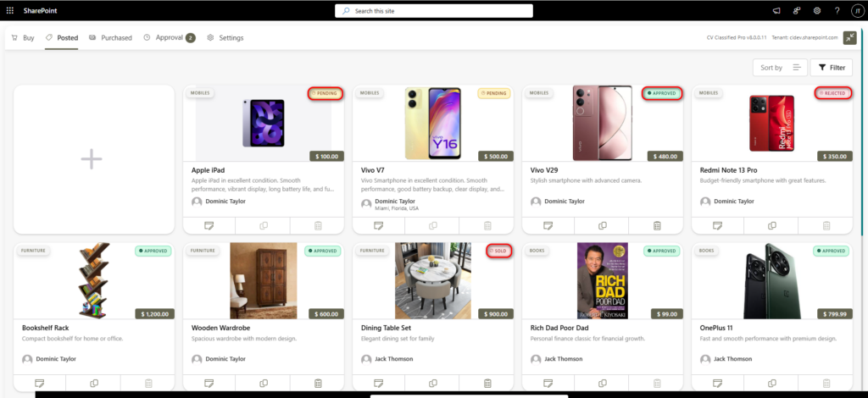The height and width of the screenshot is (398, 868).
Task: Edit the Vivo V29 listing
Action: pyautogui.click(x=548, y=225)
